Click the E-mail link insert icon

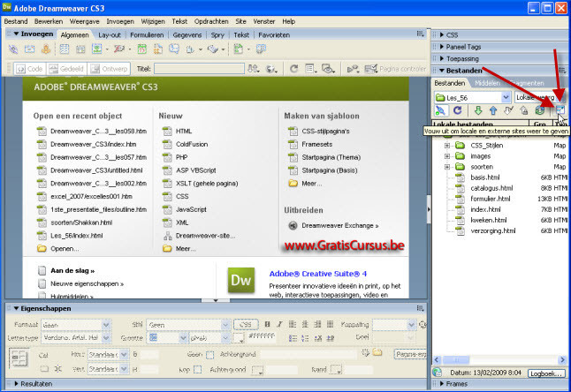pos(29,49)
